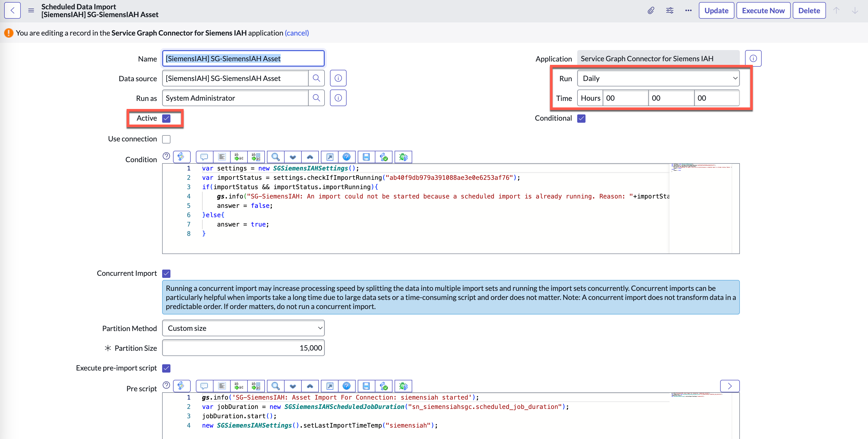
Task: Save the Condition script with disk icon
Action: [366, 157]
